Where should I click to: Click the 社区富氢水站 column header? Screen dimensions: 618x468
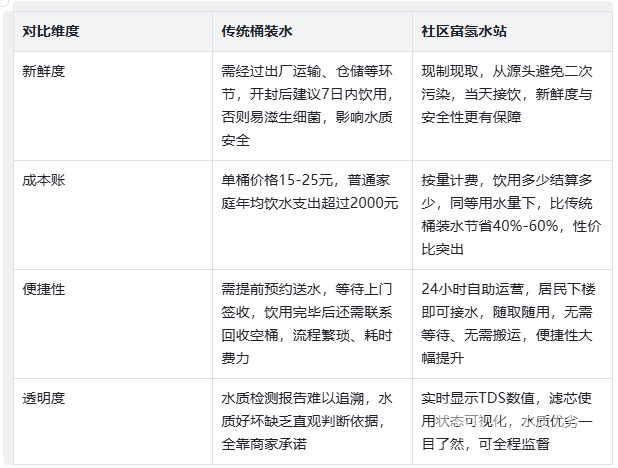[464, 32]
